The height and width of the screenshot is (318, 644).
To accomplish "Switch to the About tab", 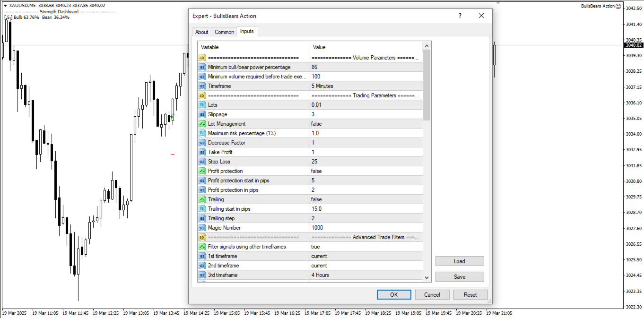I will click(x=201, y=32).
